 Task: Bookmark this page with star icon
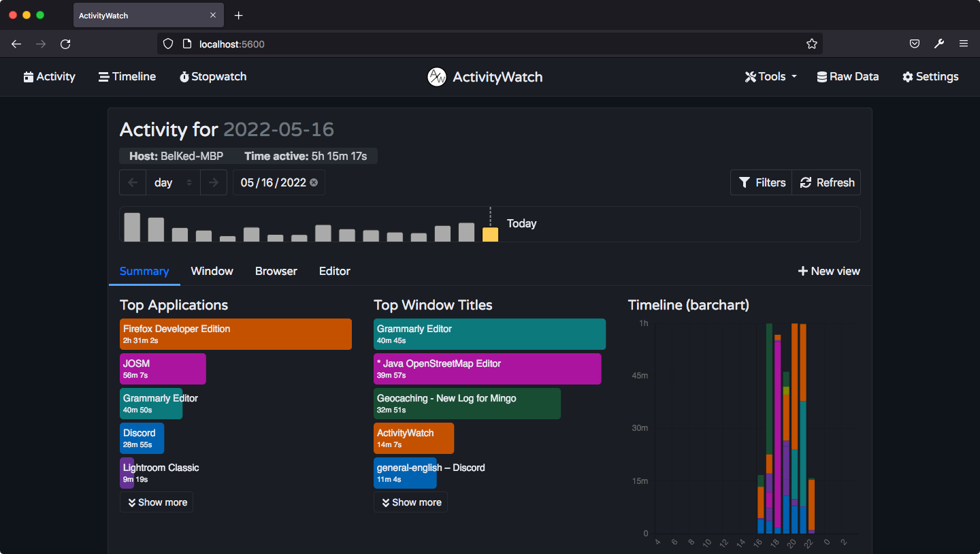[x=811, y=44]
